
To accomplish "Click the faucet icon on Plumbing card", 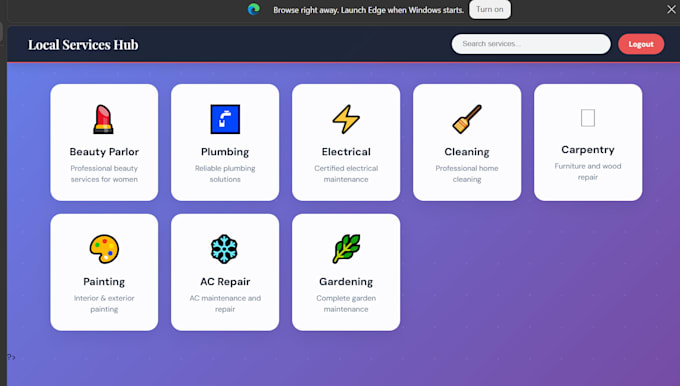I will coord(225,119).
